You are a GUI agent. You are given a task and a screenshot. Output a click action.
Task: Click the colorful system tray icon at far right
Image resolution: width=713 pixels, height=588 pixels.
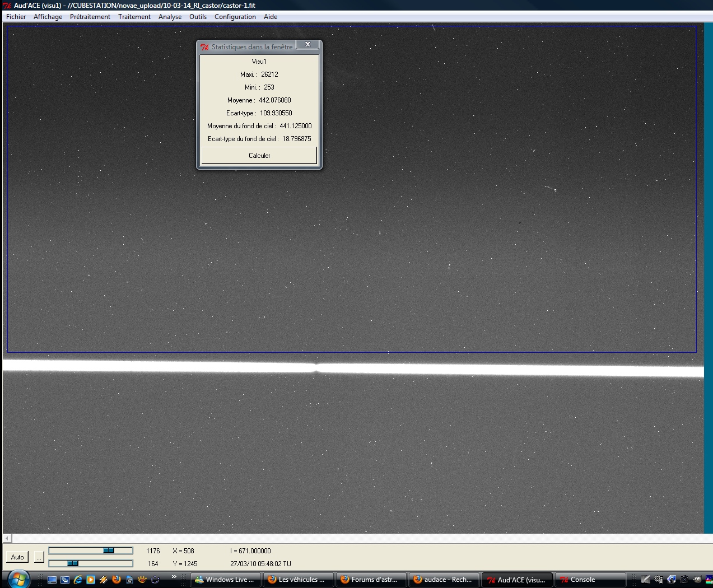tap(709, 580)
